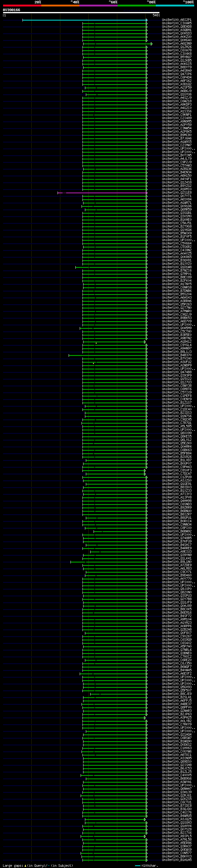Click hit label UniRef100_B1FVF5
The width and height of the screenshot is (197, 868).
[176, 236]
